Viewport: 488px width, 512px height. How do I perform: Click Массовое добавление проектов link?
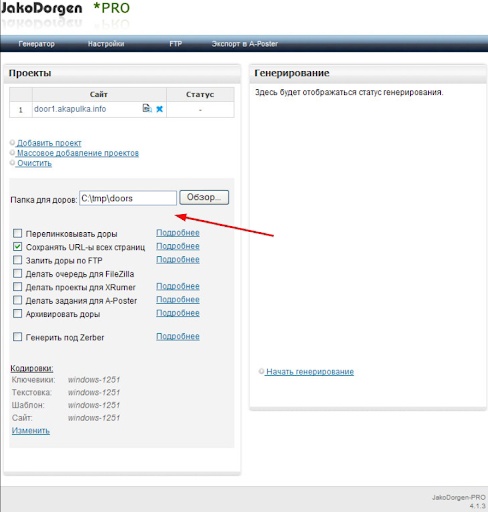tap(78, 153)
